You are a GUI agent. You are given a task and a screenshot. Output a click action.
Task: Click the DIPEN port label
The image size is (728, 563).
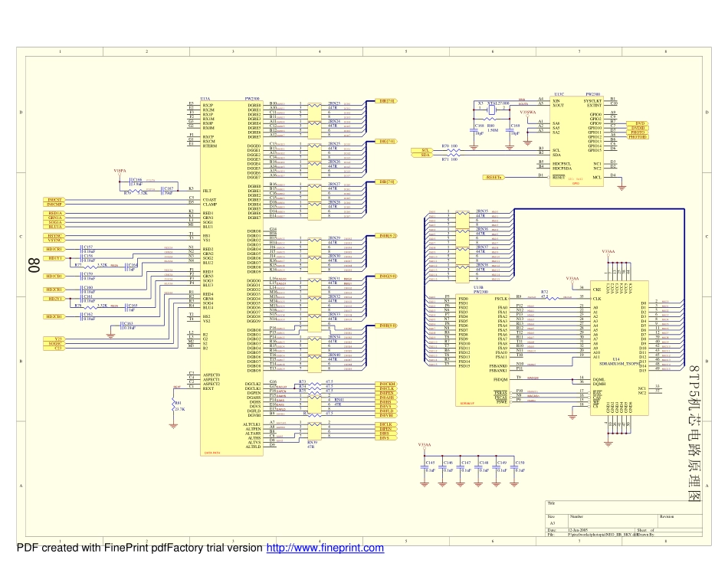(383, 429)
